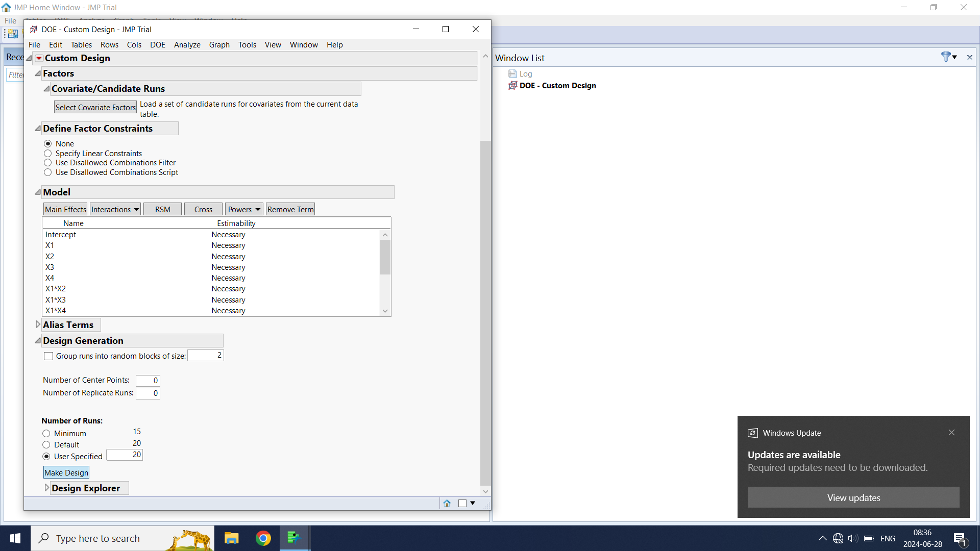This screenshot has width=980, height=551.
Task: Open the JMP app icon on the taskbar
Action: pyautogui.click(x=294, y=538)
